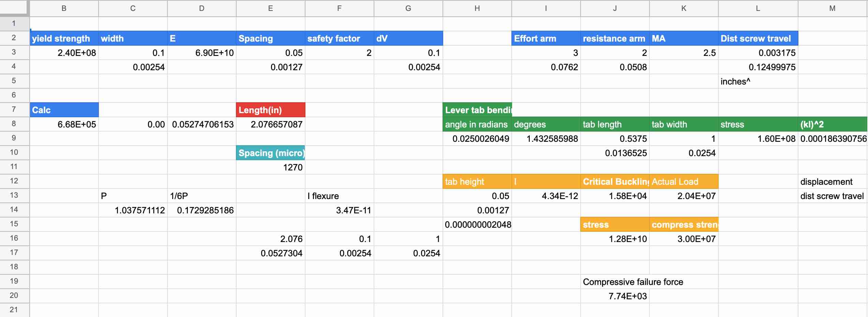Viewport: 868px width, 317px height.
Task: Select row 20 header
Action: tap(14, 296)
